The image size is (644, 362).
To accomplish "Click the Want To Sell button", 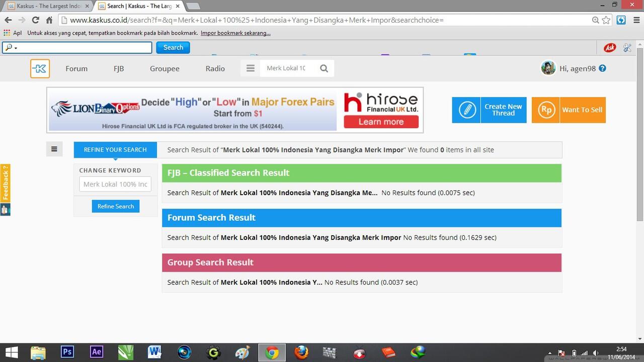I will (569, 110).
